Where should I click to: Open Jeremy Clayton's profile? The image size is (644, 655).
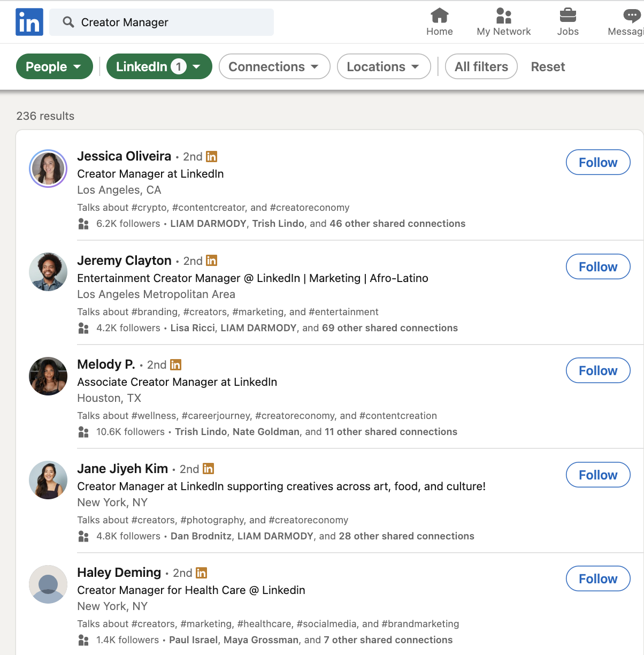point(124,260)
